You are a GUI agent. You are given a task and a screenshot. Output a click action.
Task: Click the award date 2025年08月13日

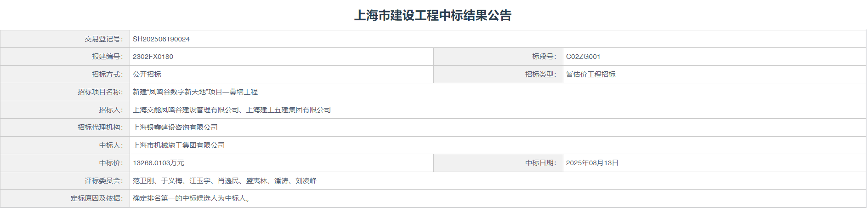coord(592,163)
